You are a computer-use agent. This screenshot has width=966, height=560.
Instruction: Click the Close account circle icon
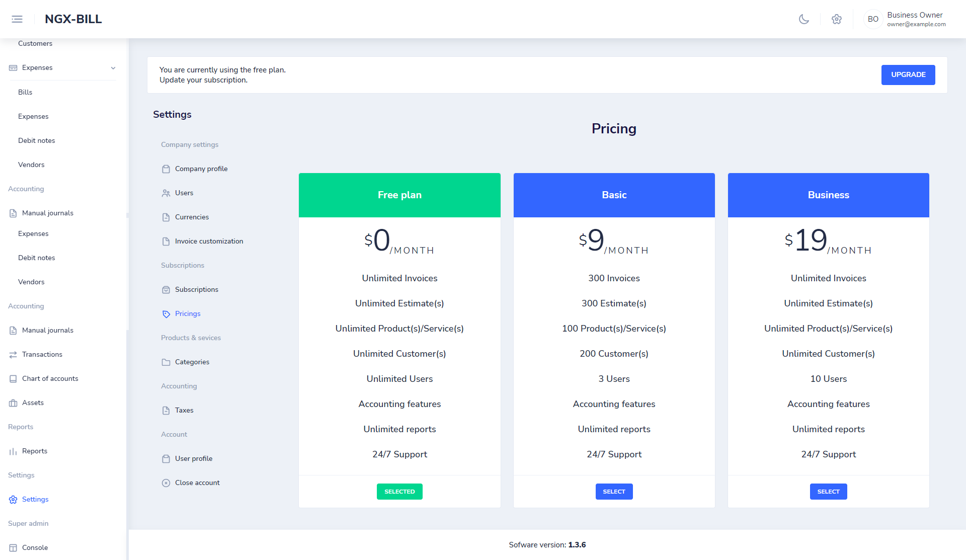pos(167,483)
